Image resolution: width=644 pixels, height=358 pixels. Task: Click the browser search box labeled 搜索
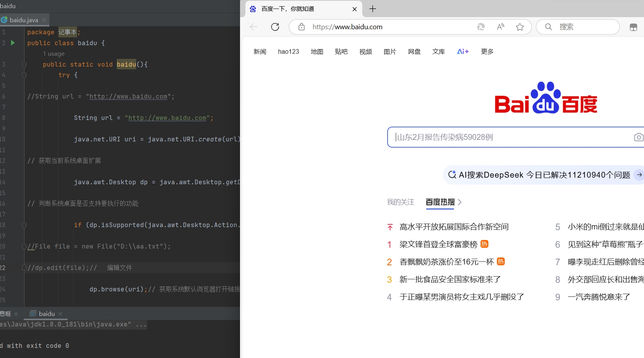coord(578,27)
